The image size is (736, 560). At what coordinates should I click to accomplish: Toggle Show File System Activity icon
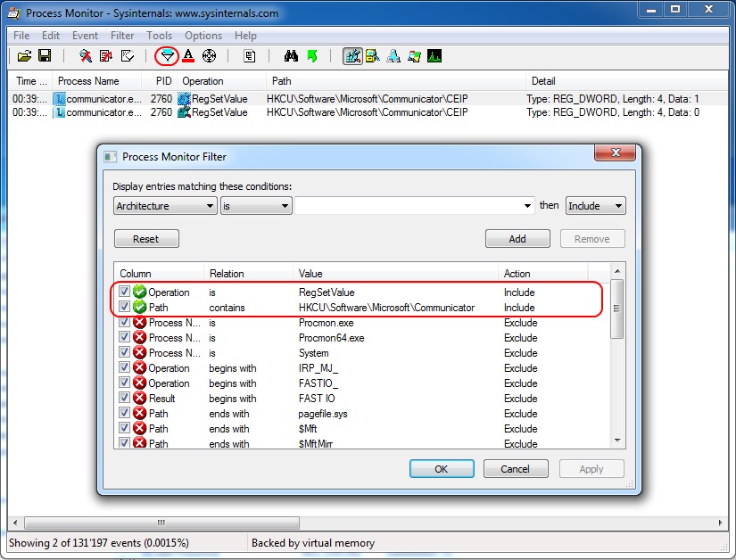pos(373,56)
